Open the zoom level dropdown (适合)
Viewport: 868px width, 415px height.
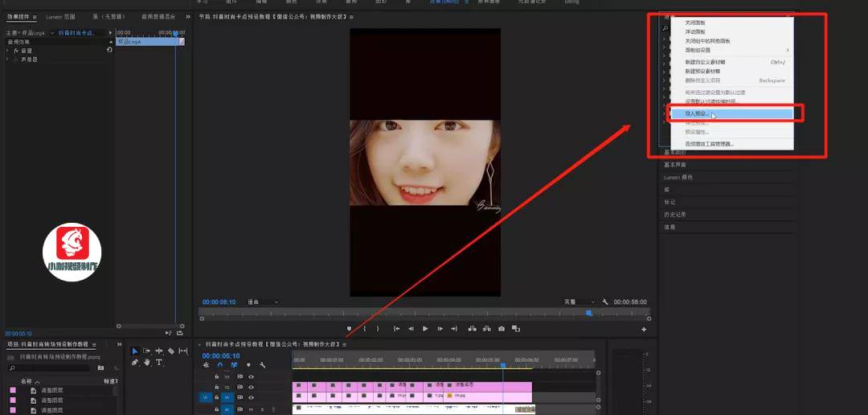coord(262,302)
